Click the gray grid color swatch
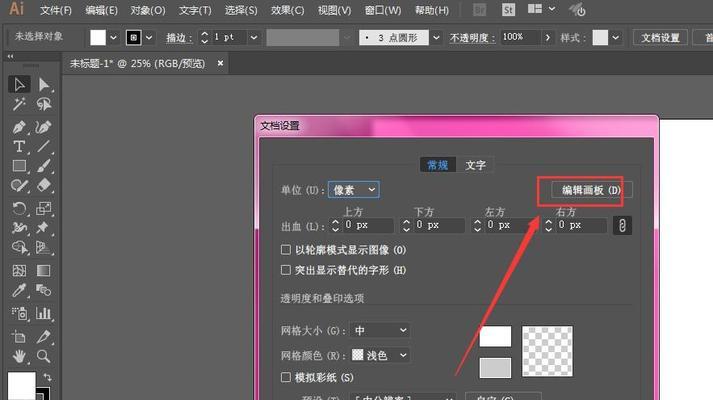The image size is (713, 400). click(x=495, y=368)
